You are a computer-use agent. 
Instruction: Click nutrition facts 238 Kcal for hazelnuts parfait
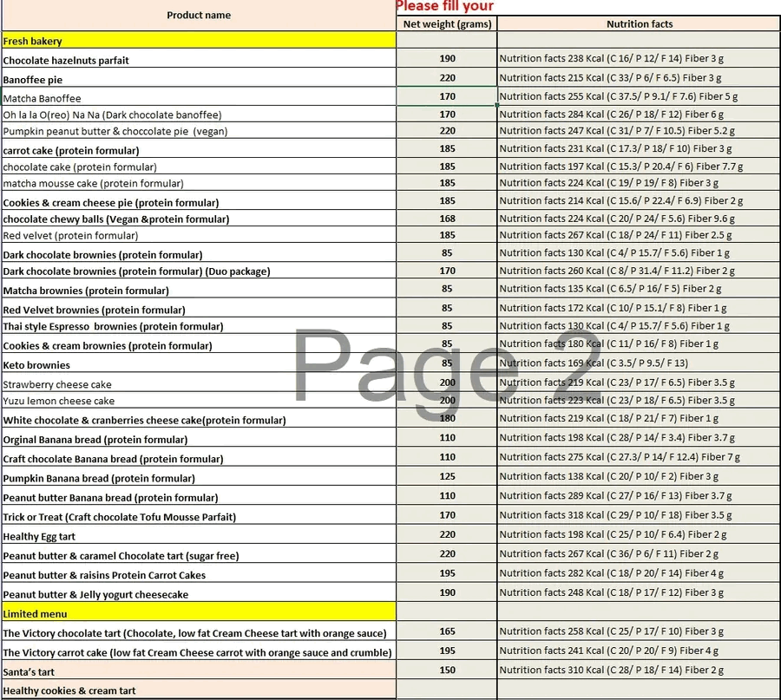click(639, 59)
